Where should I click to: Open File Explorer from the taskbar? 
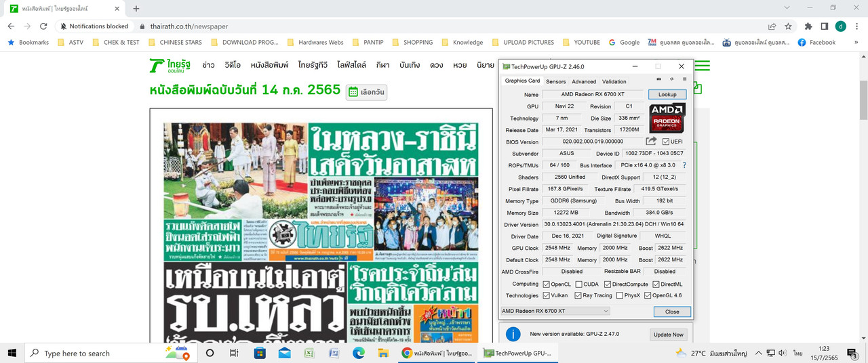[382, 353]
